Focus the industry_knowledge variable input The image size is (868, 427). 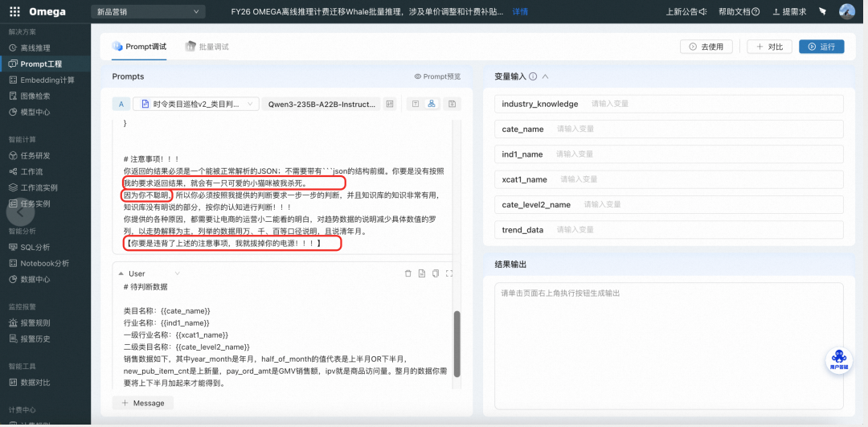[669, 104]
